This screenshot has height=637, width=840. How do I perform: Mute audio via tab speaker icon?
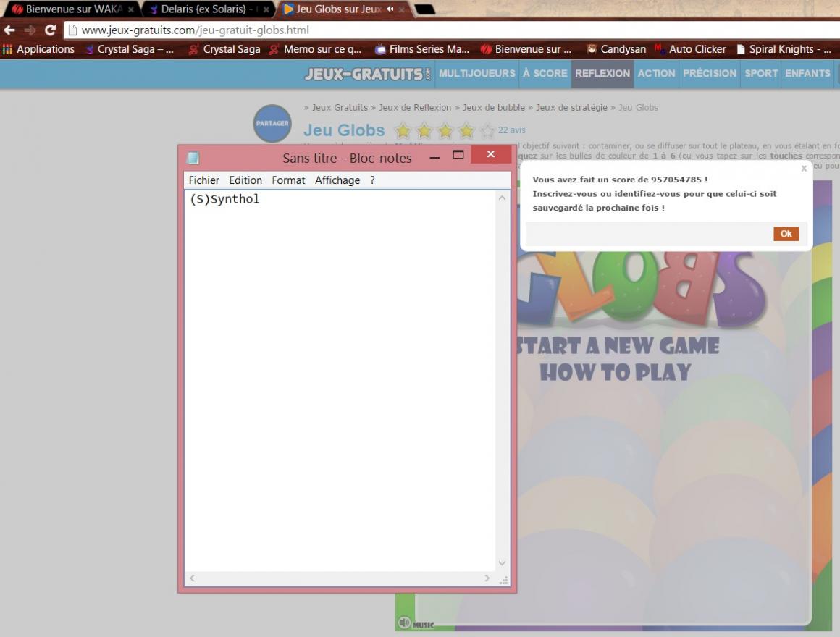coord(390,9)
